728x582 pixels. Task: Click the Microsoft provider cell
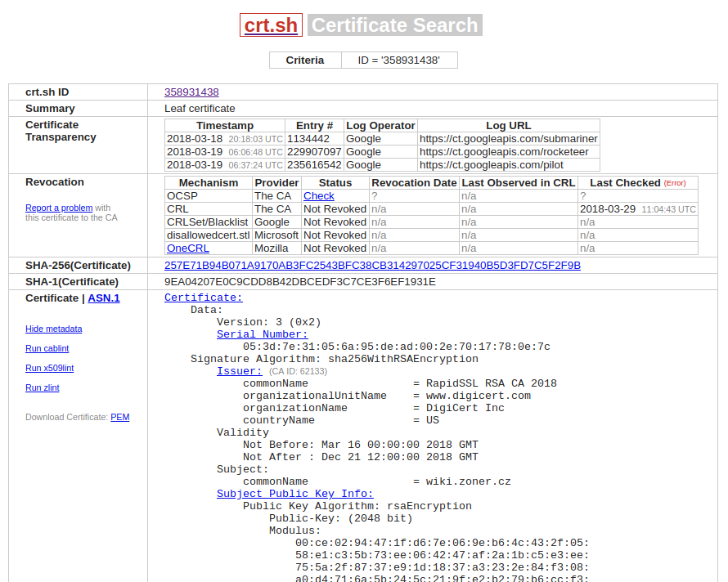(276, 235)
